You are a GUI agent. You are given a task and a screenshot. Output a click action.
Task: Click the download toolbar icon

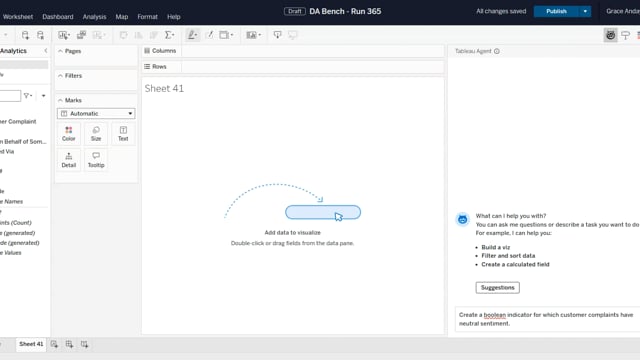[x=277, y=35]
